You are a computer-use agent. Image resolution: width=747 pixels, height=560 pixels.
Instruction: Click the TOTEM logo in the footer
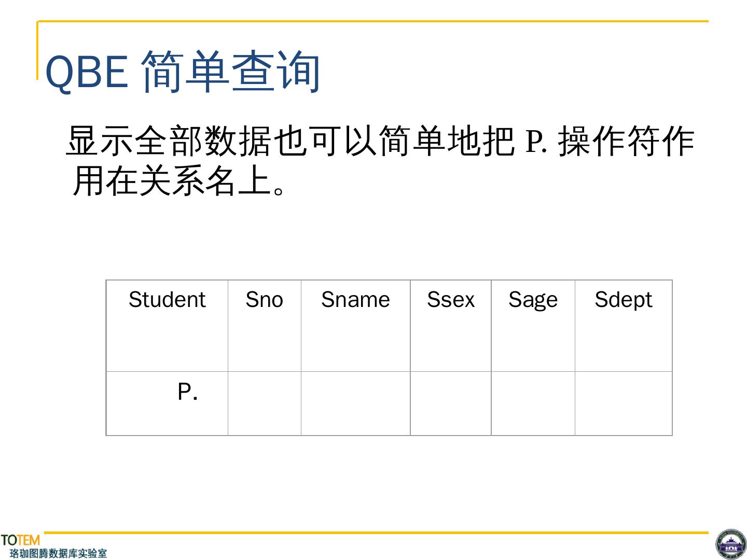[x=20, y=540]
